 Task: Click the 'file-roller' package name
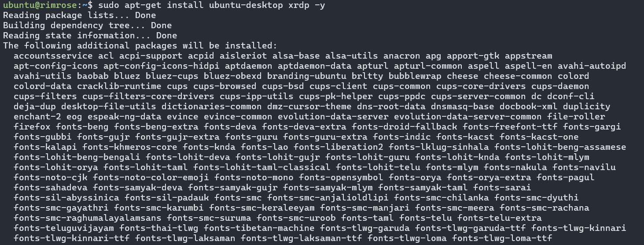(576, 117)
